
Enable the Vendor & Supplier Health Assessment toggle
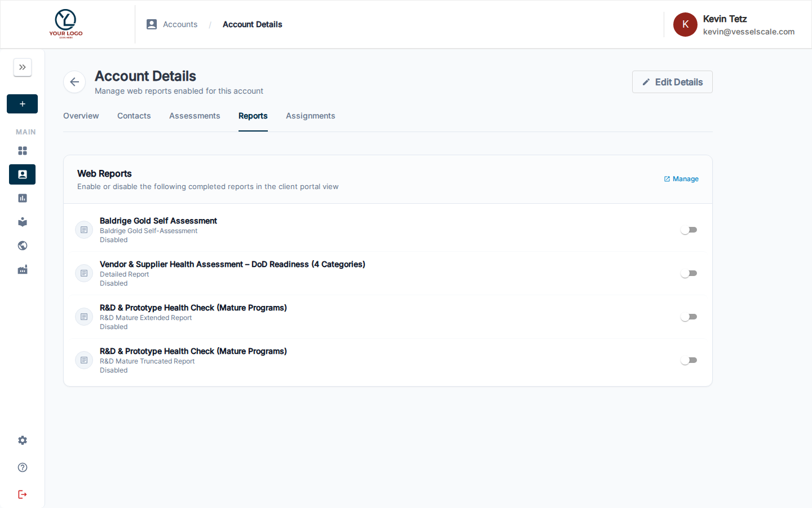click(x=689, y=273)
